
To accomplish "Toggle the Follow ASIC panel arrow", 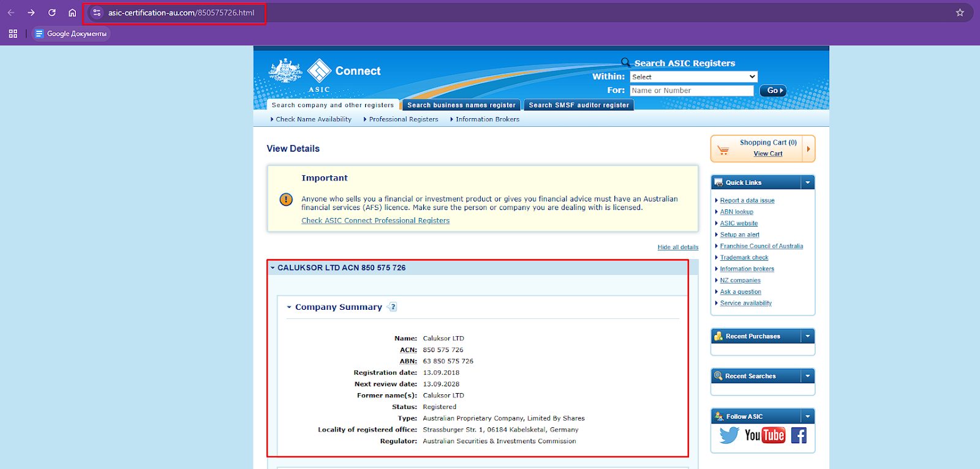I will coord(808,416).
